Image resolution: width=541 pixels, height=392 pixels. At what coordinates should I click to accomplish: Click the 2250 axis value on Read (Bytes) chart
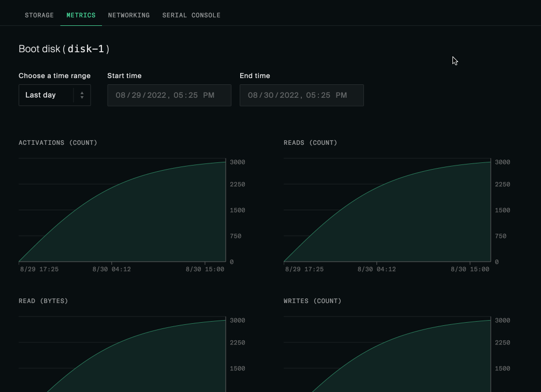238,343
